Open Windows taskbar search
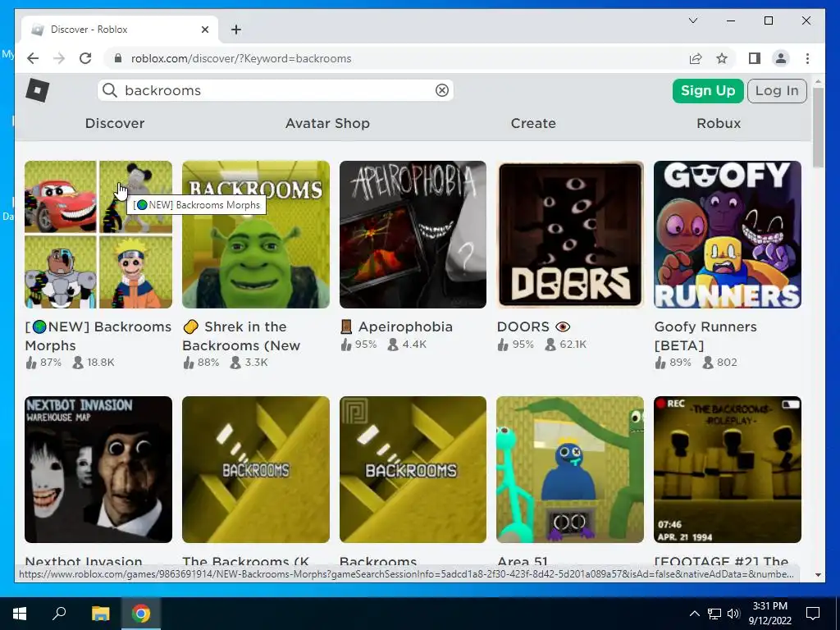 click(x=59, y=614)
